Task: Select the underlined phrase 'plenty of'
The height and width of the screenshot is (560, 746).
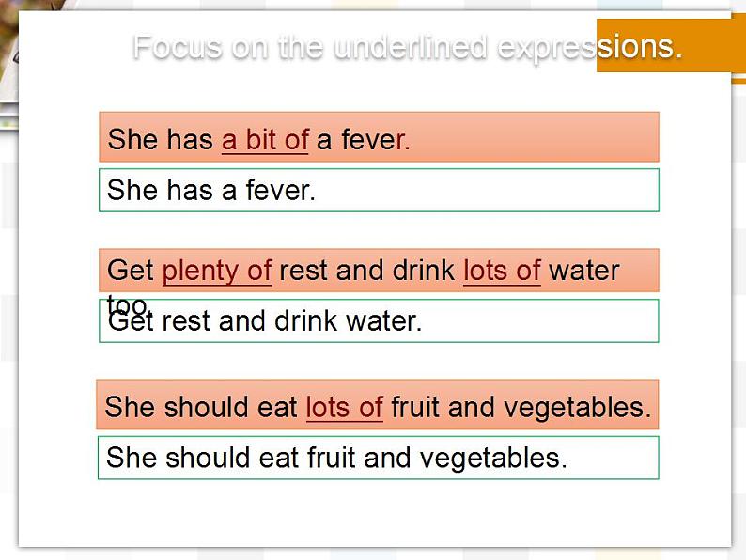Action: [x=217, y=272]
